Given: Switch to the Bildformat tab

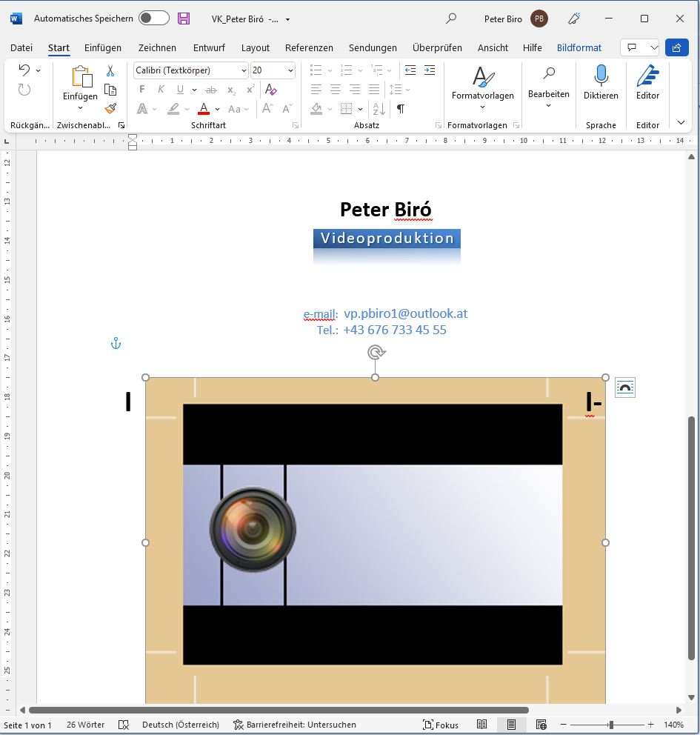Looking at the screenshot, I should click(579, 47).
